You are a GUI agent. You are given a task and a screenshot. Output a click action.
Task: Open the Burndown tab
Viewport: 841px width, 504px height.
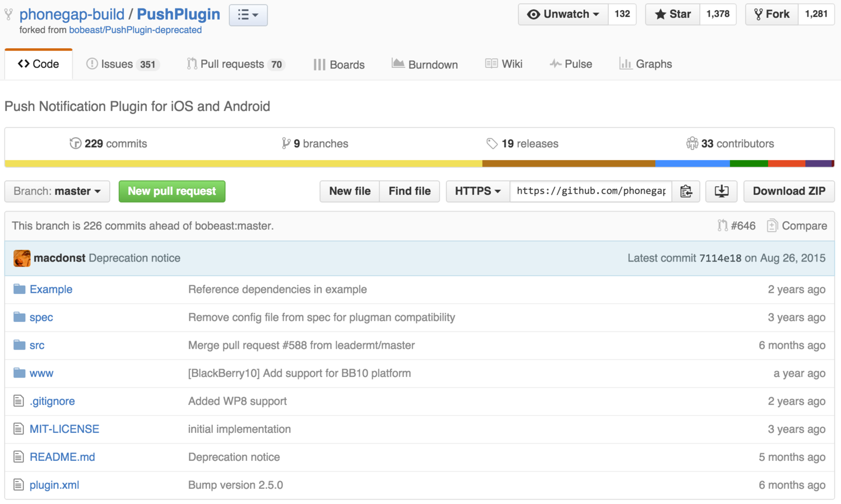click(x=425, y=64)
